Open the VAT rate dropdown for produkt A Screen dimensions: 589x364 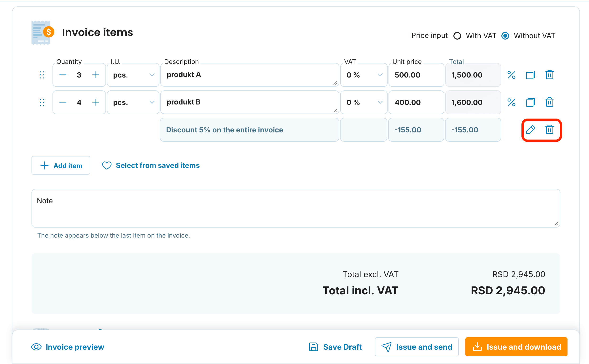point(364,75)
